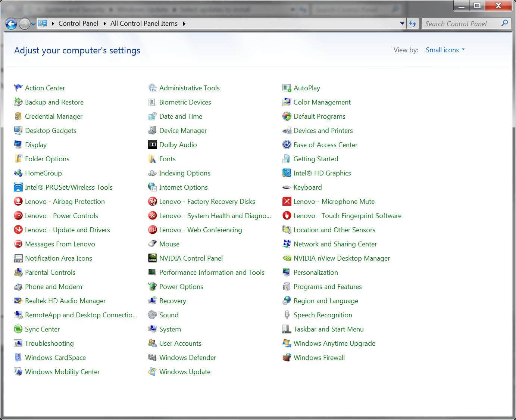Open the Intel HD Graphics icon

[x=287, y=173]
